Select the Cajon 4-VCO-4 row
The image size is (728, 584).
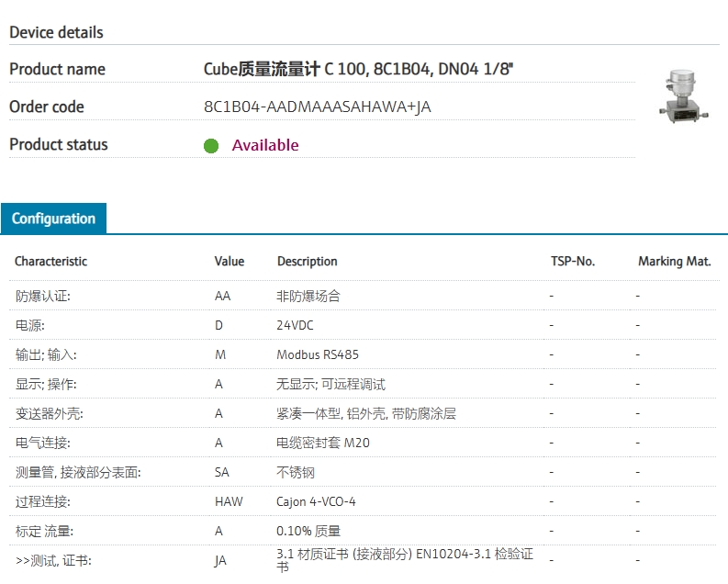click(363, 501)
